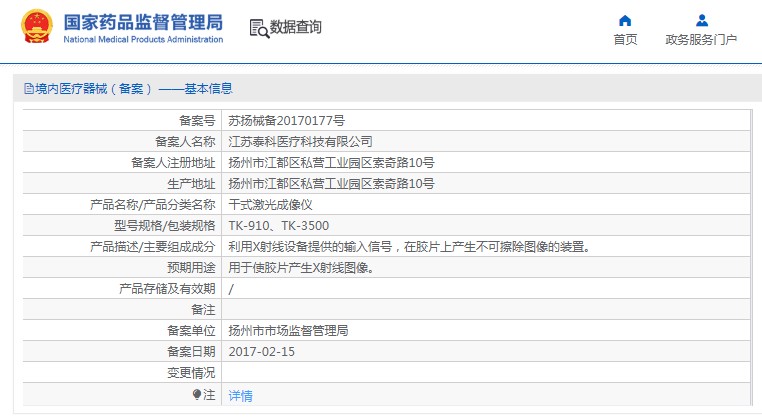This screenshot has width=762, height=420.
Task: Click the 政务服务门户 text label
Action: point(701,39)
